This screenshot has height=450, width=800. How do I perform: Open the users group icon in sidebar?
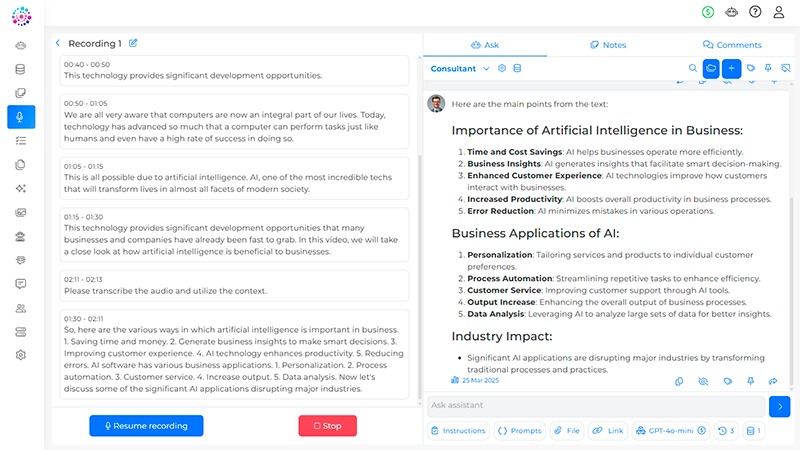click(20, 308)
